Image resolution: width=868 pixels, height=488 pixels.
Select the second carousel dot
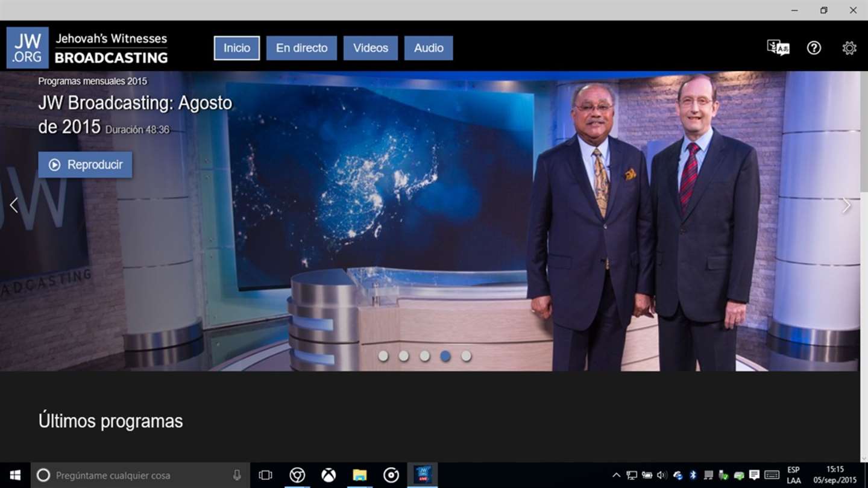(x=404, y=356)
